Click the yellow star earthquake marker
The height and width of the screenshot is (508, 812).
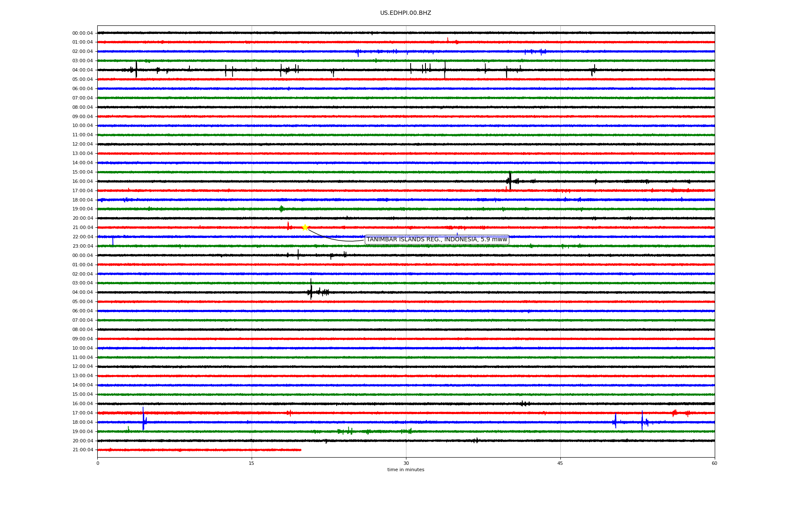[x=305, y=227]
